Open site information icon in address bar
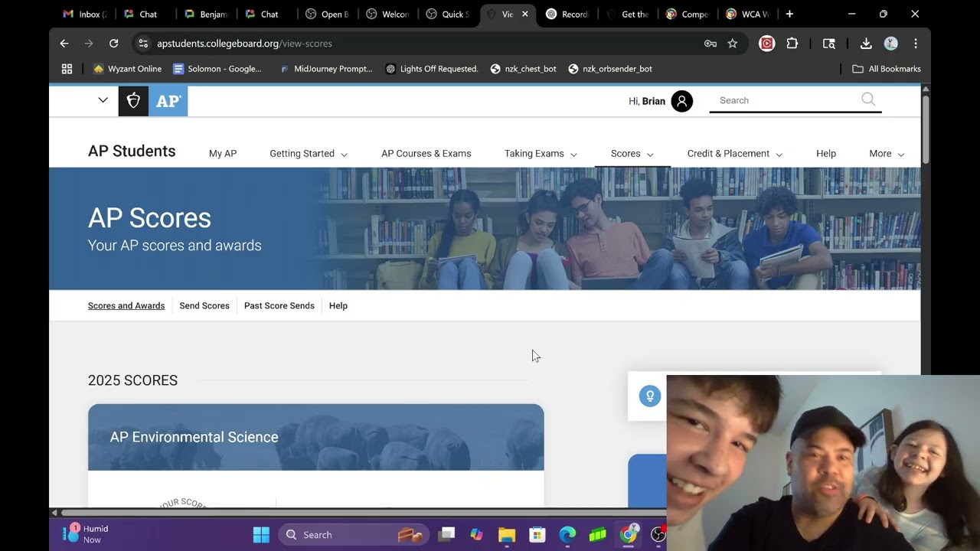Image resolution: width=980 pixels, height=551 pixels. tap(143, 44)
